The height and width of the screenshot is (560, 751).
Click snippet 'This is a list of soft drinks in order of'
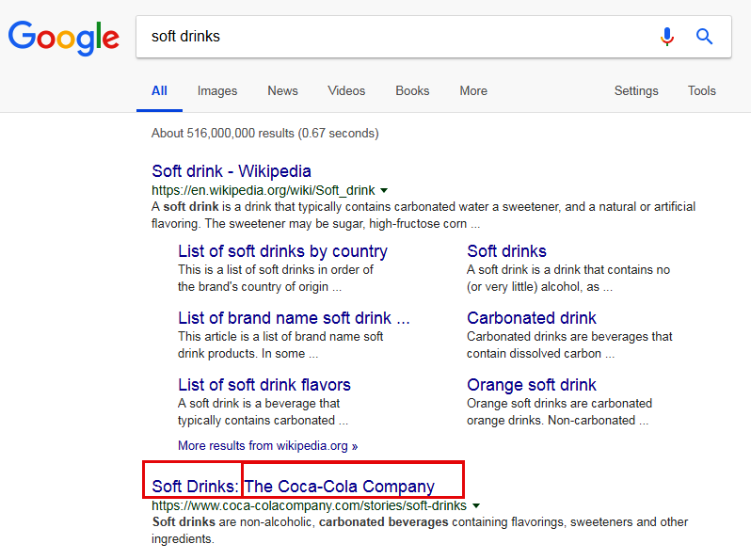[276, 270]
